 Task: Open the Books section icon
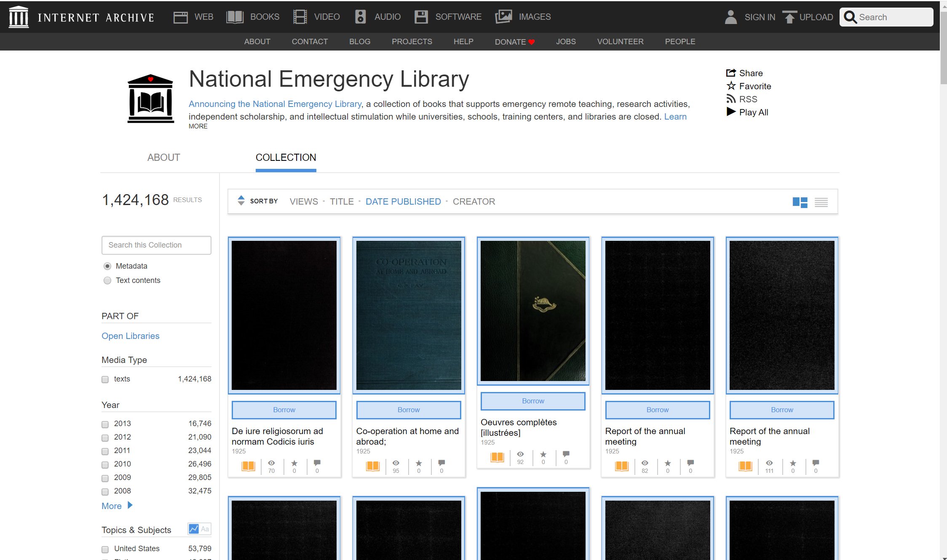pyautogui.click(x=235, y=17)
